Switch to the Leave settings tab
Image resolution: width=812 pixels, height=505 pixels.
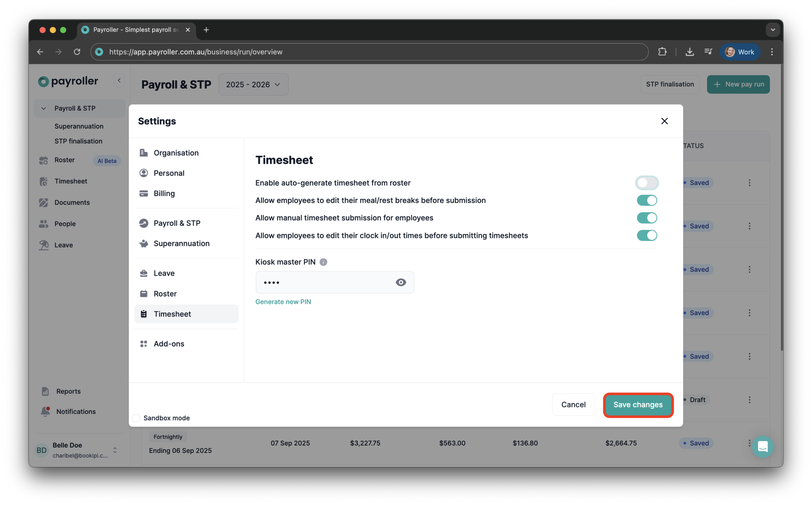pos(164,273)
